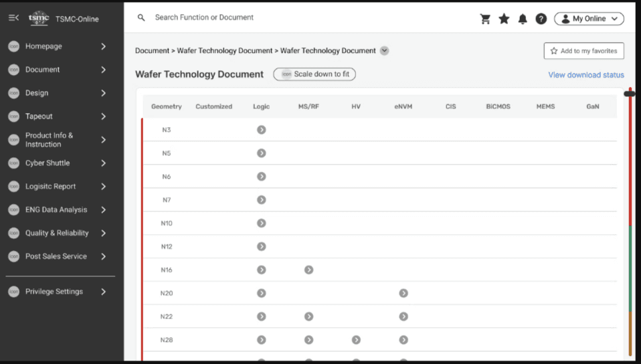641x364 pixels.
Task: Open N3 Logic document arrow
Action: 261,130
